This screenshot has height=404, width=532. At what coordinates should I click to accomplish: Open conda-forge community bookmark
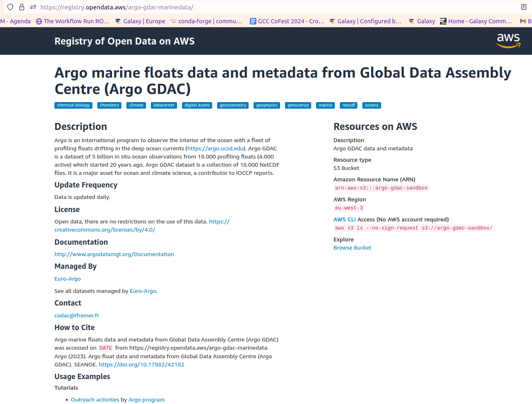207,21
